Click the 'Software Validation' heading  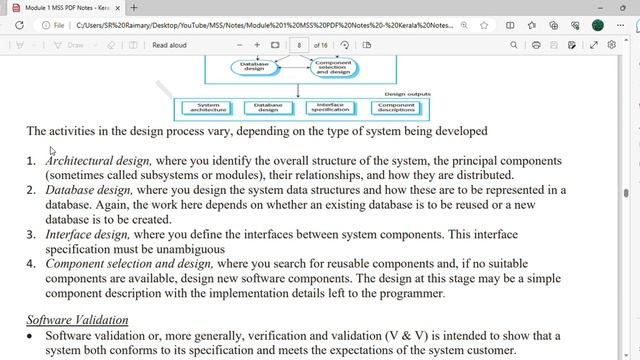point(77,320)
